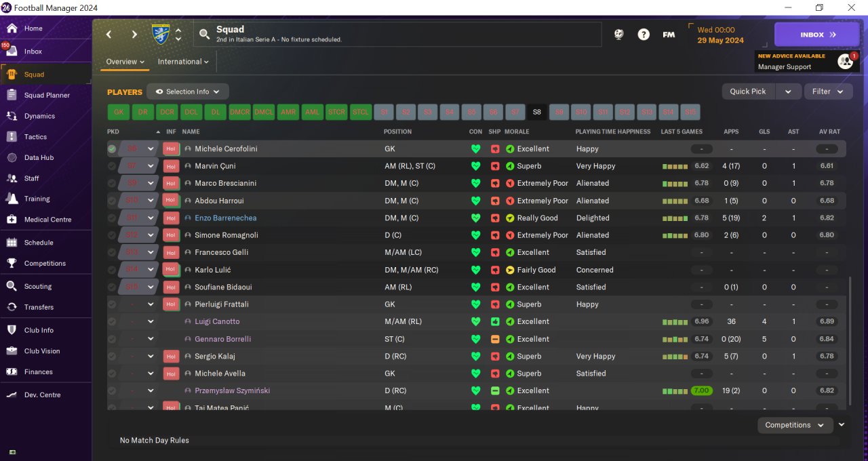Open the Home sidebar icon
868x461 pixels.
click(12, 28)
